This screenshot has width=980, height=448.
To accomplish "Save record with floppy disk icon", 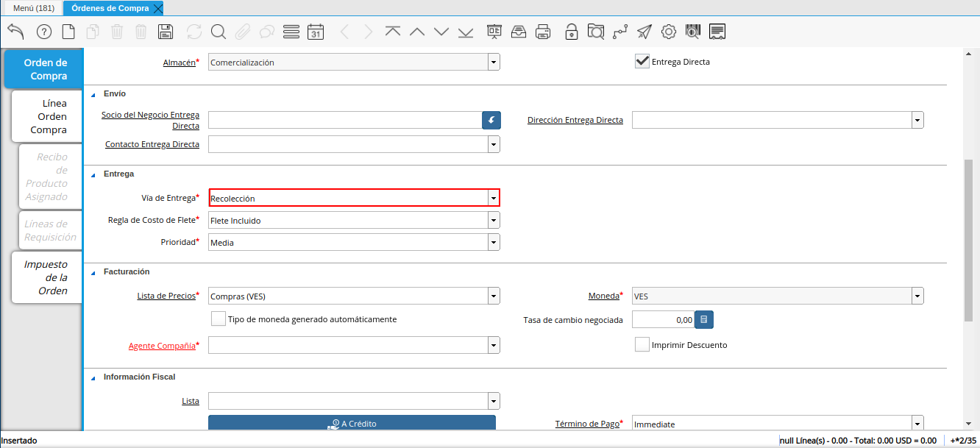I will (166, 32).
